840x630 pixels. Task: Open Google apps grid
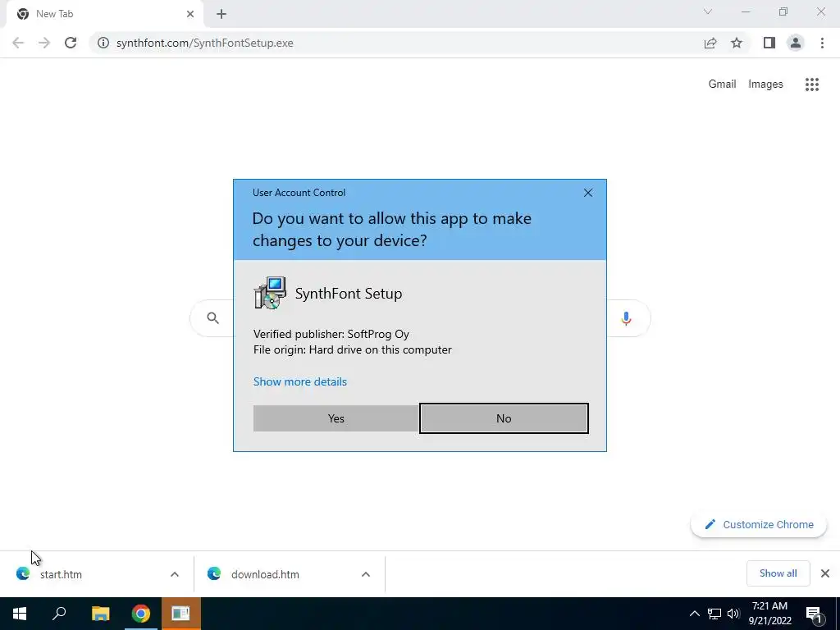[x=812, y=84]
